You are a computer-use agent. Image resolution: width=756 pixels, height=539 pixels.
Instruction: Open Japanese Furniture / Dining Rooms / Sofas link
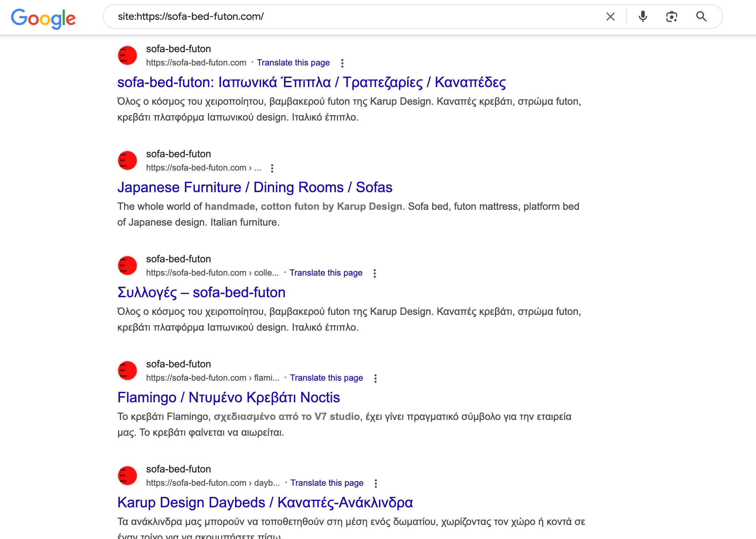tap(255, 187)
